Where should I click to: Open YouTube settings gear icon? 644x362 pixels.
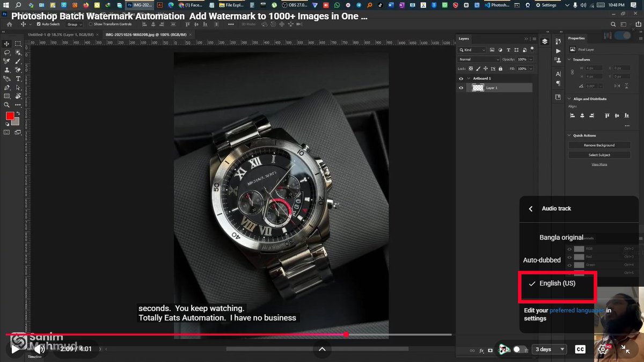(604, 349)
